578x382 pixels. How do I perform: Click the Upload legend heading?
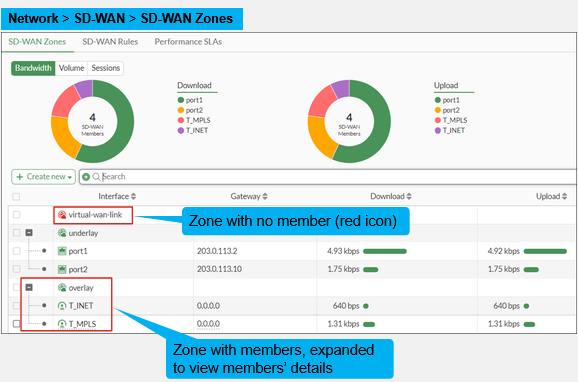446,85
